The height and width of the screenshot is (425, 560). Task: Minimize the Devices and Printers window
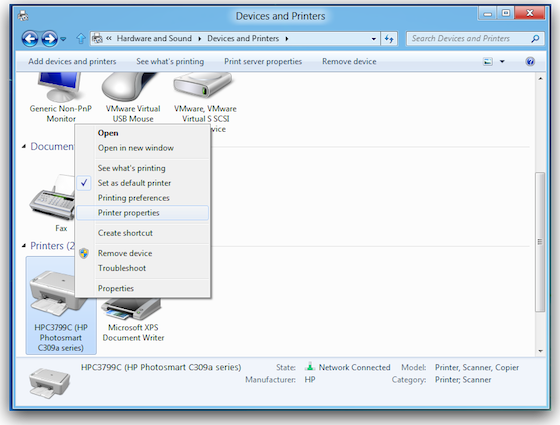pos(488,14)
